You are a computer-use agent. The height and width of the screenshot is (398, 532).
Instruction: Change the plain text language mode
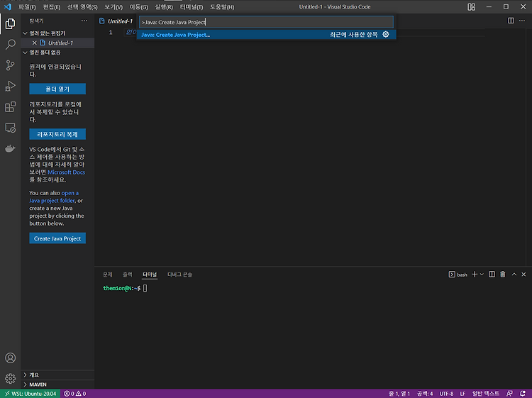tap(485, 394)
